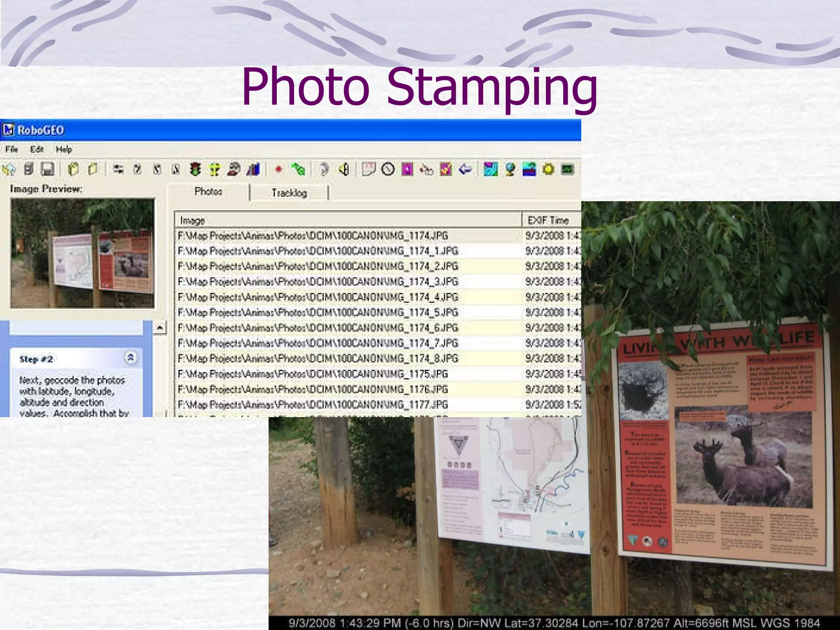Click the magenta square toolbar icon
840x630 pixels.
[407, 169]
